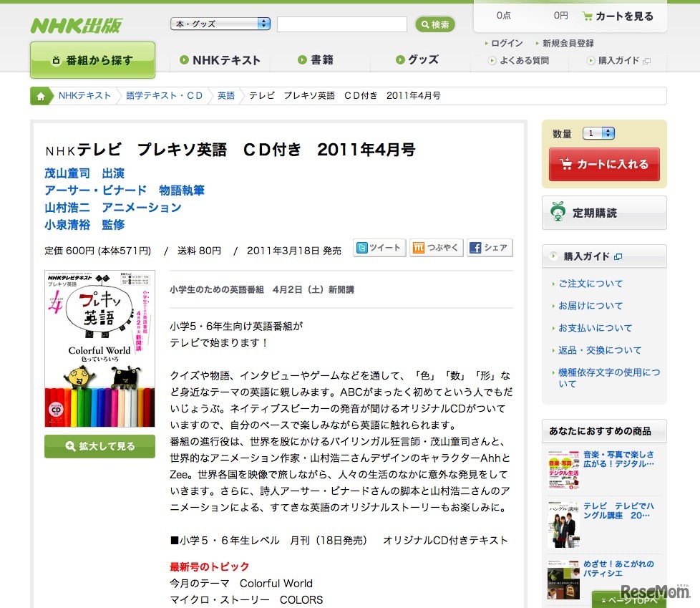The image size is (700, 608).
Task: Click the NHK出版 logo
Action: pos(76,26)
